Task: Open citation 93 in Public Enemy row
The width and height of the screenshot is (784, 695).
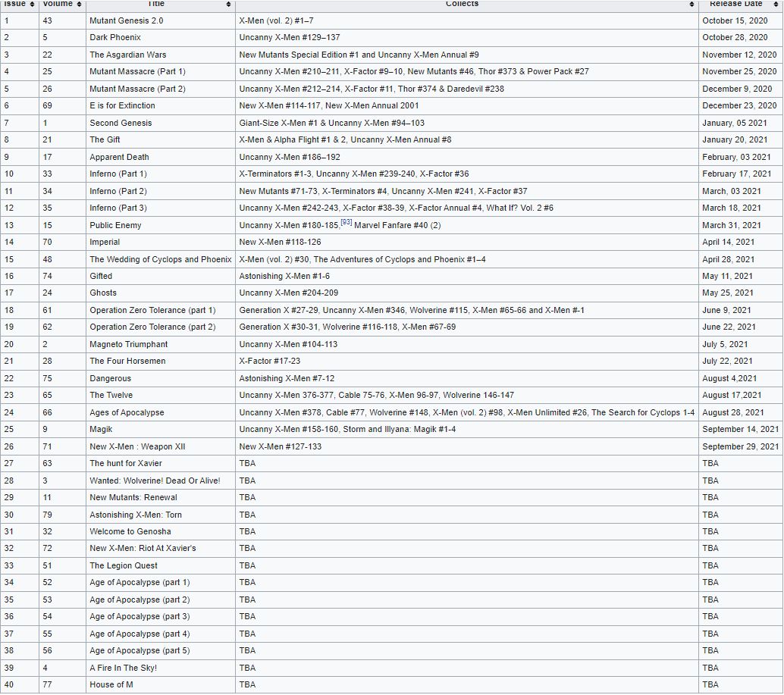Action: tap(347, 222)
